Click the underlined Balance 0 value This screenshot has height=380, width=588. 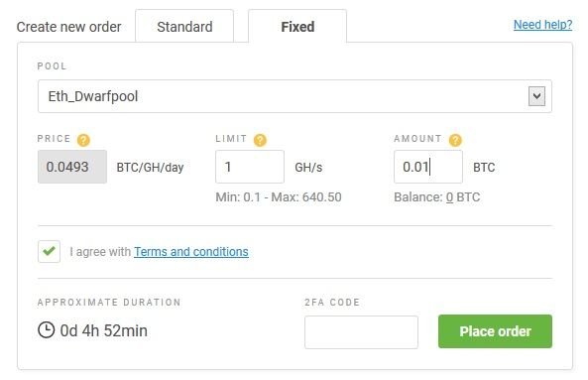tap(449, 197)
